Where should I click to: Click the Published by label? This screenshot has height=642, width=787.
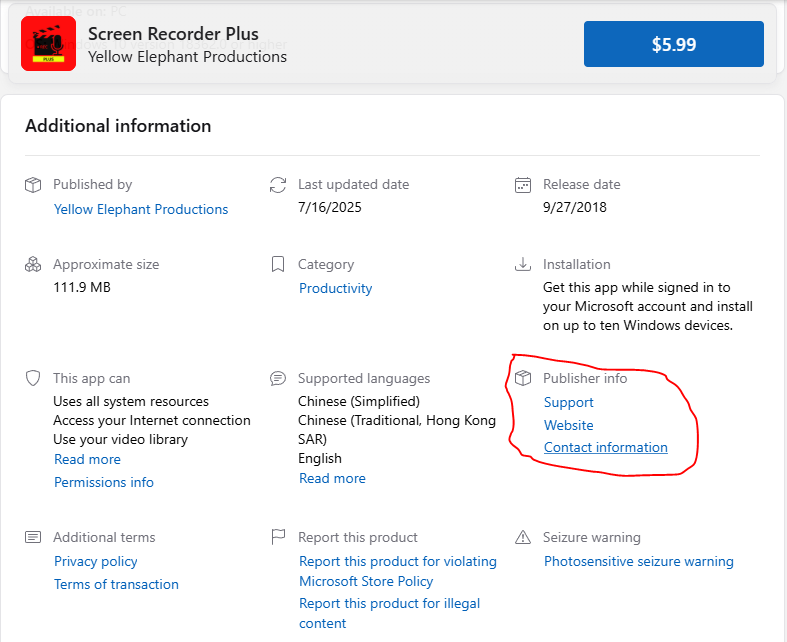[x=93, y=185]
